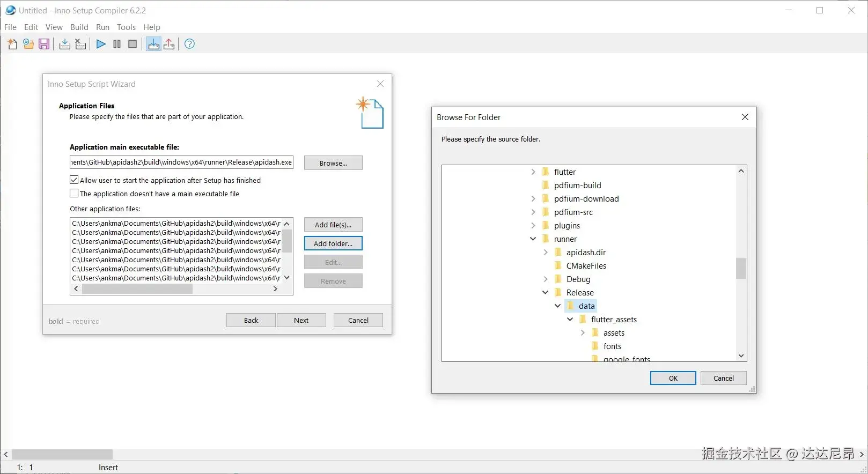Expand the flutter folder node
The height and width of the screenshot is (474, 868).
tap(533, 172)
